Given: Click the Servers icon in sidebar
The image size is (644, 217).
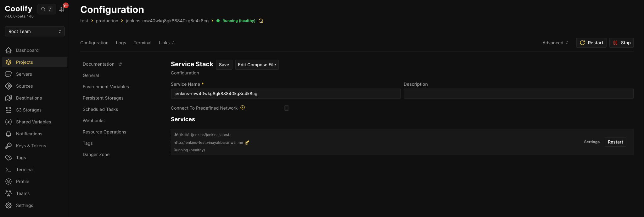Looking at the screenshot, I should click(8, 74).
